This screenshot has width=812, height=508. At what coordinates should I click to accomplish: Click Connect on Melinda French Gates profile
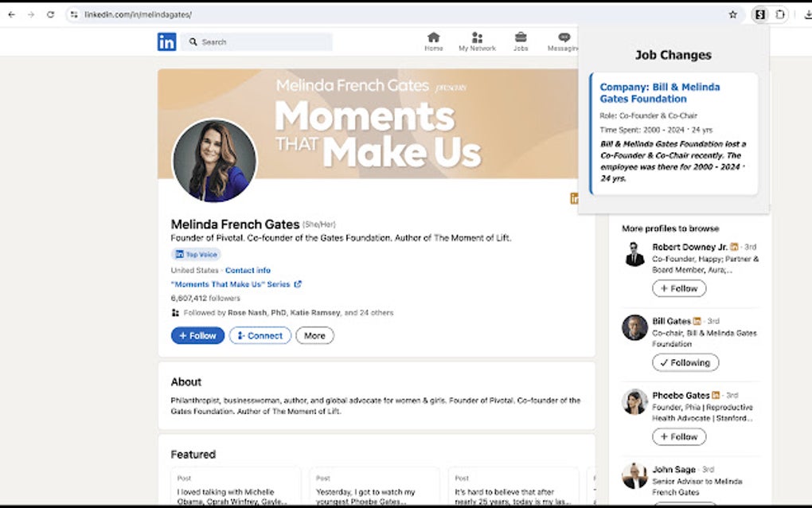pyautogui.click(x=260, y=335)
